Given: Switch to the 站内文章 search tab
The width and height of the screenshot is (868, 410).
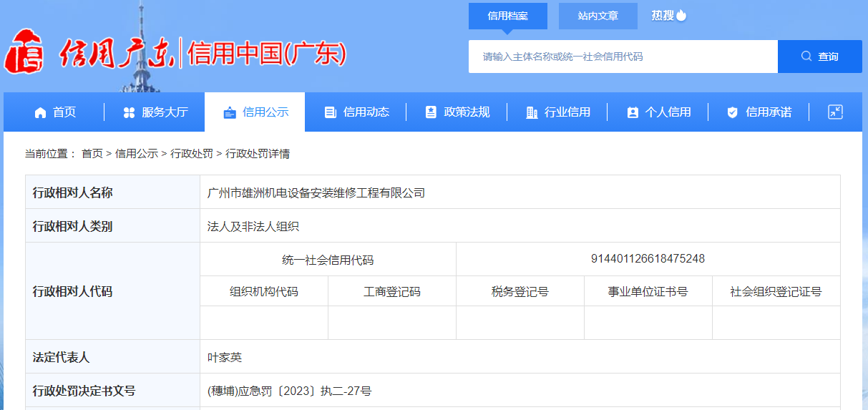Looking at the screenshot, I should [x=598, y=16].
